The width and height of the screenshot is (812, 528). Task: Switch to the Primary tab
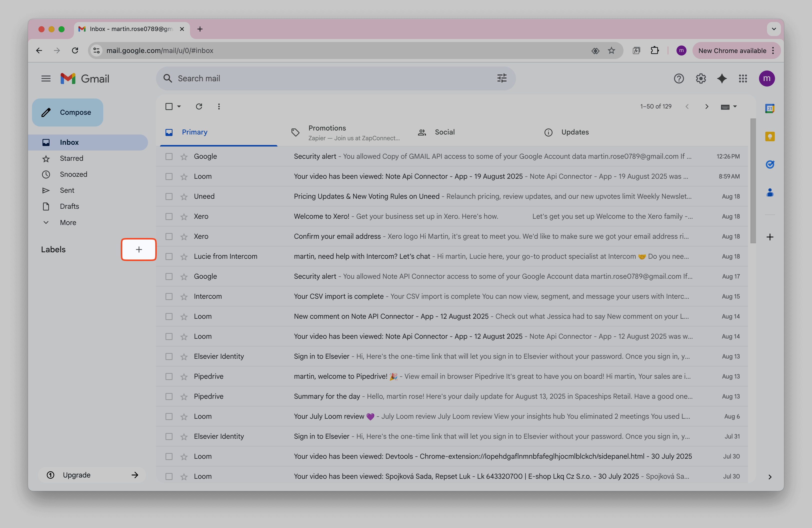[219, 132]
